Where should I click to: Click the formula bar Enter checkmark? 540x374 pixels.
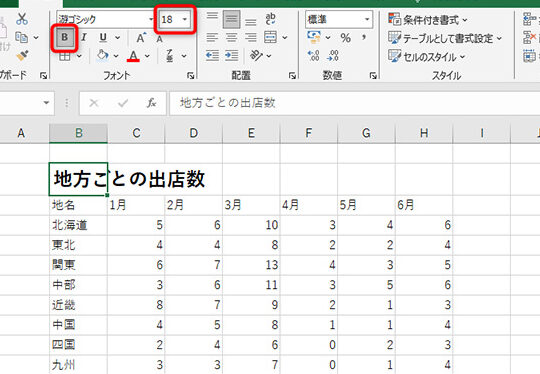(123, 103)
